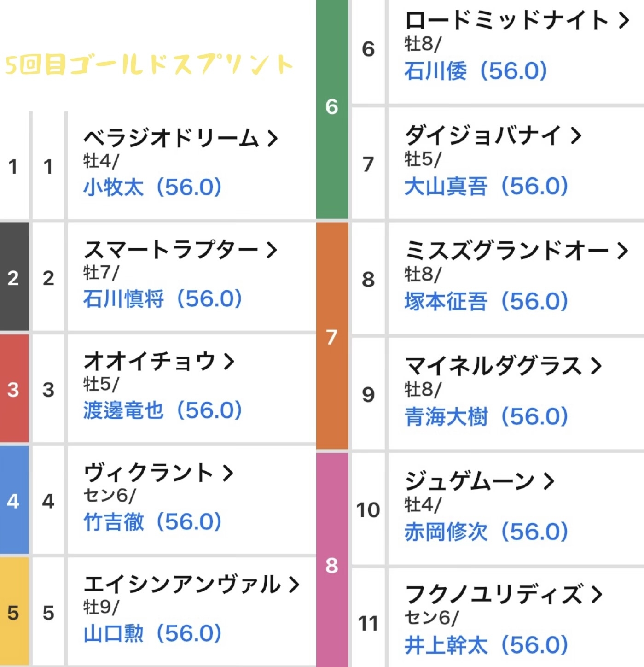Click chevron next to オオイチョウ

pyautogui.click(x=229, y=362)
